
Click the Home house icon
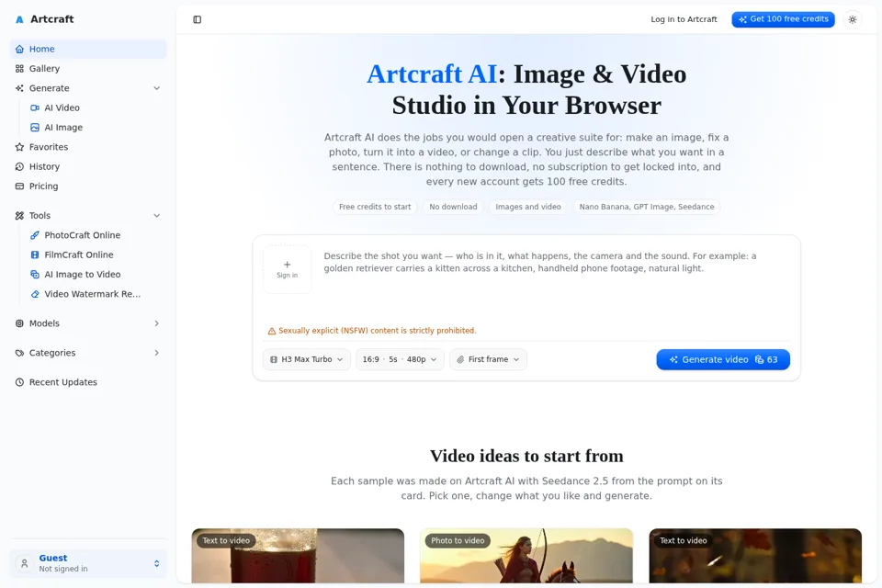pos(19,49)
